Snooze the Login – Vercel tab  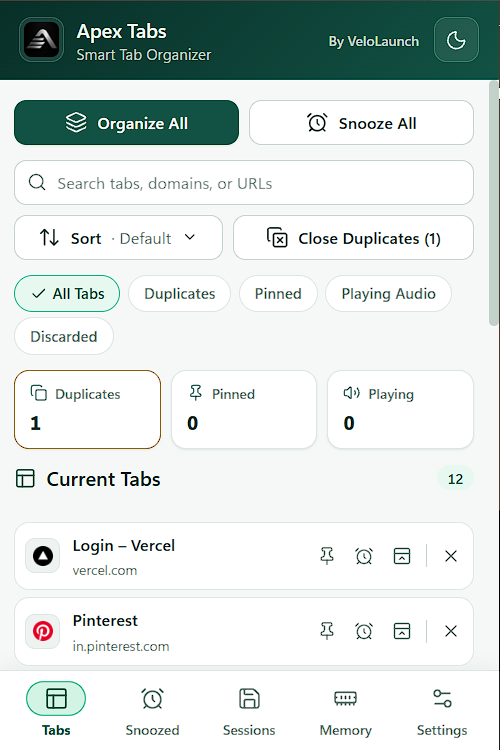[364, 556]
